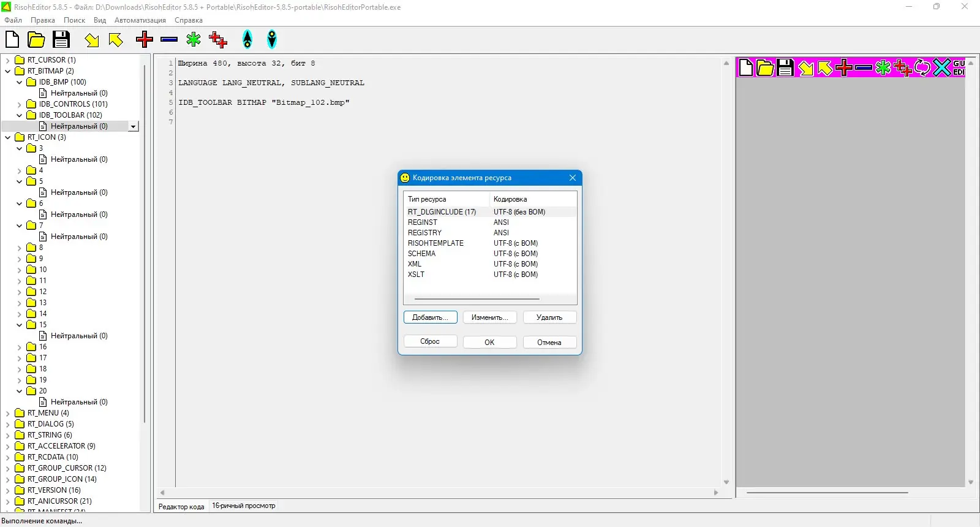The height and width of the screenshot is (527, 980).
Task: Click the Open folder toolbar icon
Action: pyautogui.click(x=36, y=40)
